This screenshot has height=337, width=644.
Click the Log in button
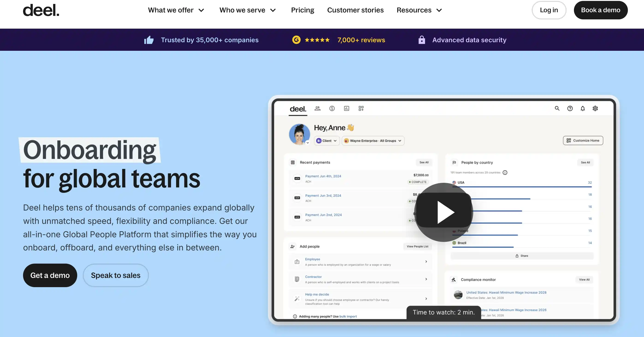point(549,10)
